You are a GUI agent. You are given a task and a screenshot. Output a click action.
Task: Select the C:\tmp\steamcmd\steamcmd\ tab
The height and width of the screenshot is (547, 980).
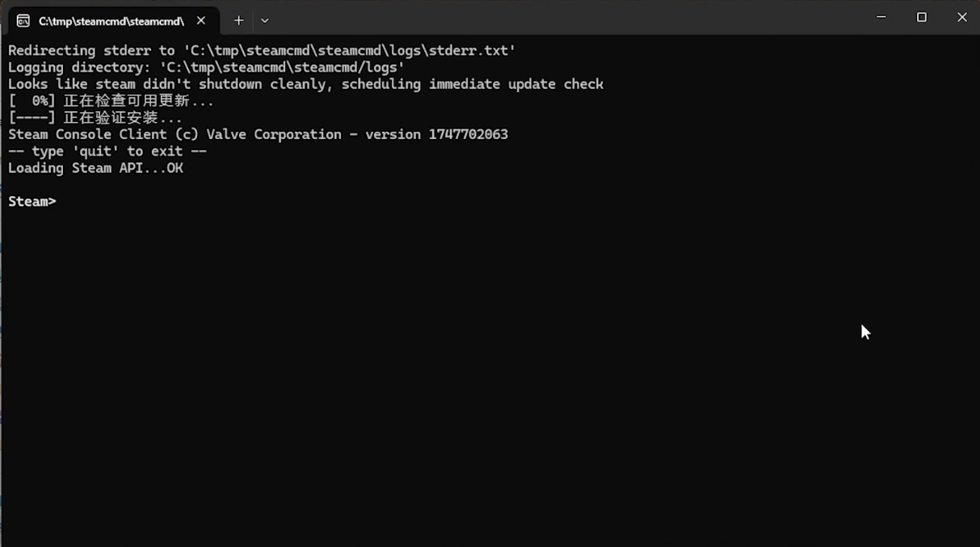(x=112, y=20)
